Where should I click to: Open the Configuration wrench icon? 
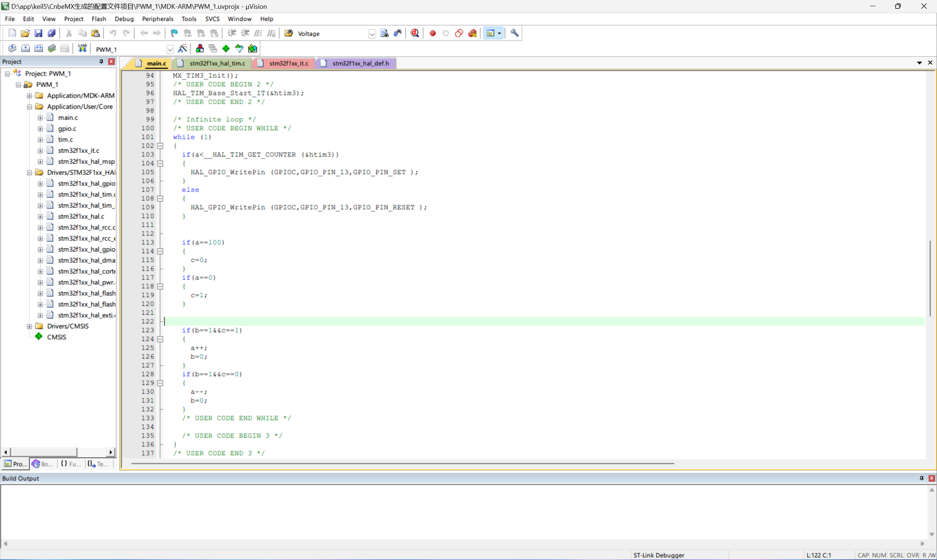pyautogui.click(x=515, y=33)
